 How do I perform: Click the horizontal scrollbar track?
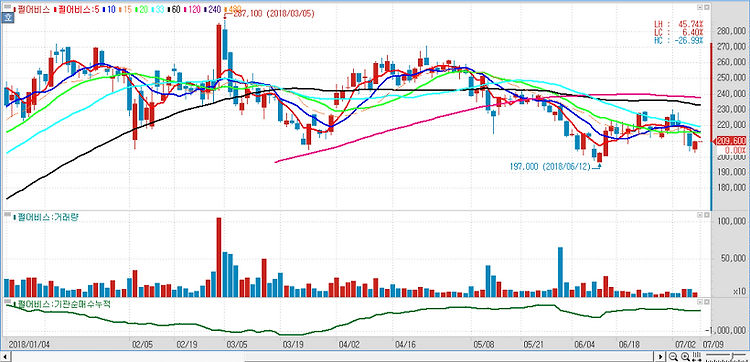tap(333, 357)
